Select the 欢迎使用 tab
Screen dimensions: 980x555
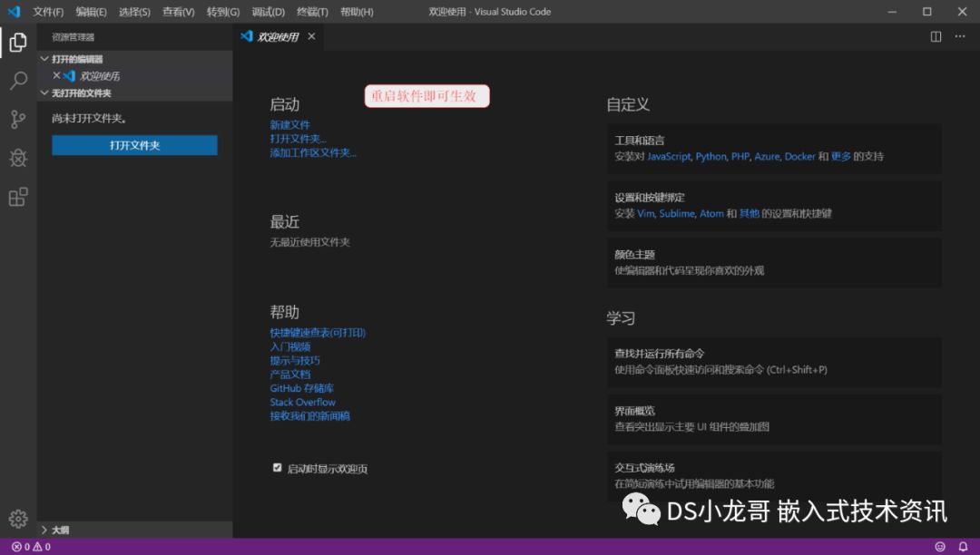click(279, 37)
